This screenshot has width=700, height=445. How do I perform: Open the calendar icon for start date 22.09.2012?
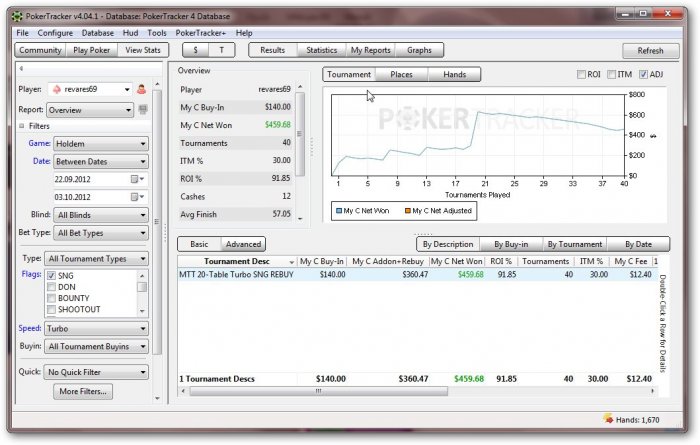coord(137,179)
